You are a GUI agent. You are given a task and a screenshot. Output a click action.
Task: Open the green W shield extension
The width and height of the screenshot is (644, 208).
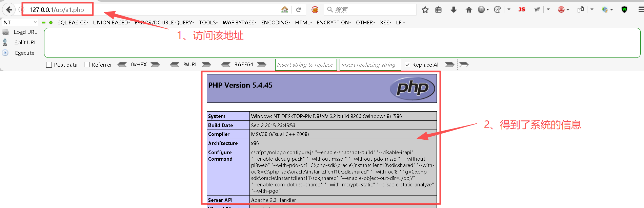[624, 9]
